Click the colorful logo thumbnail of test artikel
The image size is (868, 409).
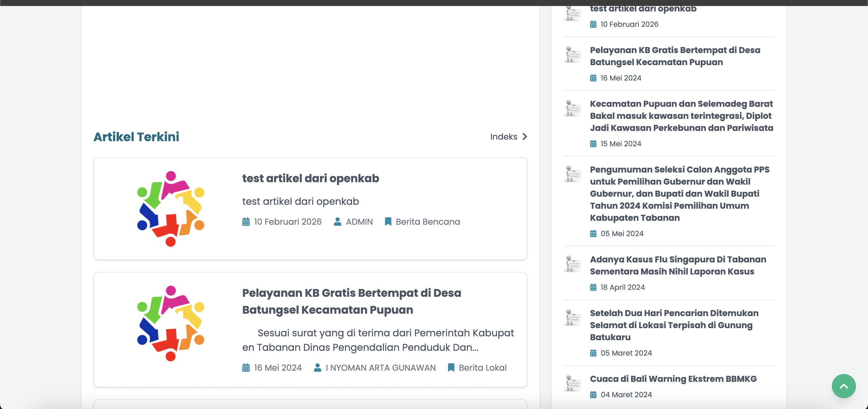pos(171,208)
